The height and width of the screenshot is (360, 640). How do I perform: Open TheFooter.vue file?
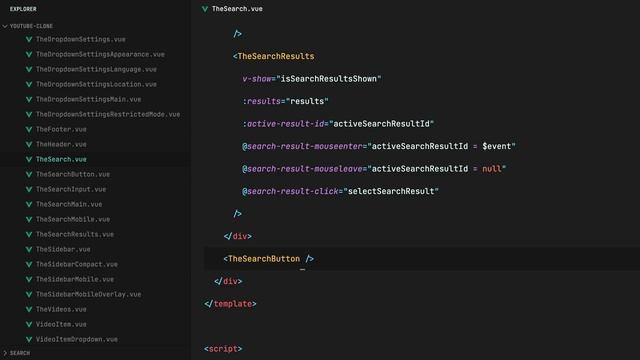point(61,129)
